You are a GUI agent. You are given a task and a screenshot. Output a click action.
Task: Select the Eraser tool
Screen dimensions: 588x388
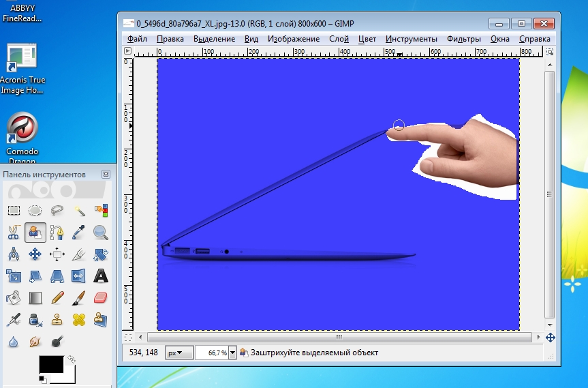(x=101, y=298)
